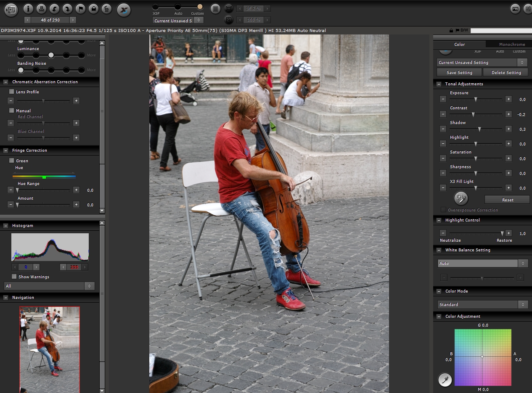Pick white balance with the eyedropper icon
This screenshot has height=393, width=532.
coord(445,380)
